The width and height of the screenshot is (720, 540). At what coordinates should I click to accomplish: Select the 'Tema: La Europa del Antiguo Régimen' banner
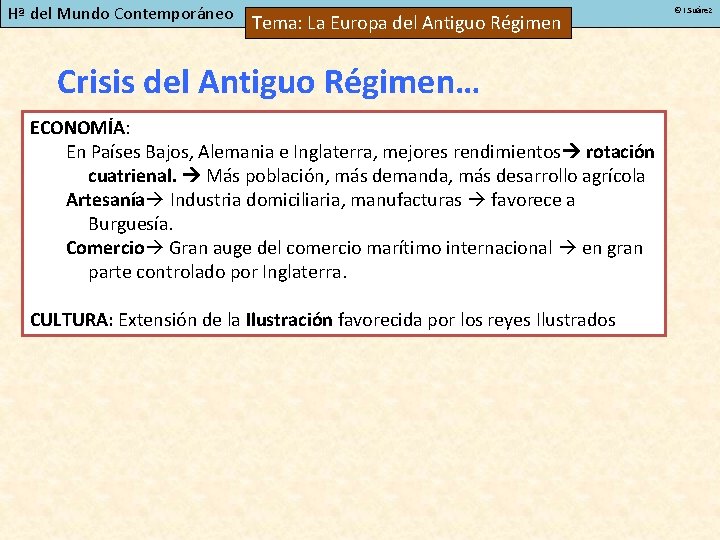[408, 23]
